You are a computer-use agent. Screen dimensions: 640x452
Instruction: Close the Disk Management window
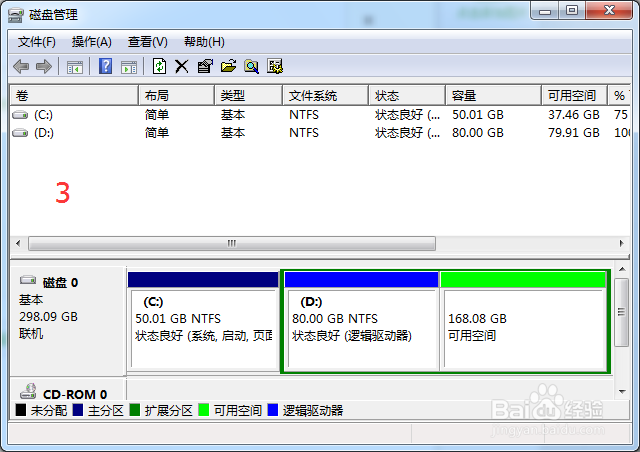click(x=609, y=11)
